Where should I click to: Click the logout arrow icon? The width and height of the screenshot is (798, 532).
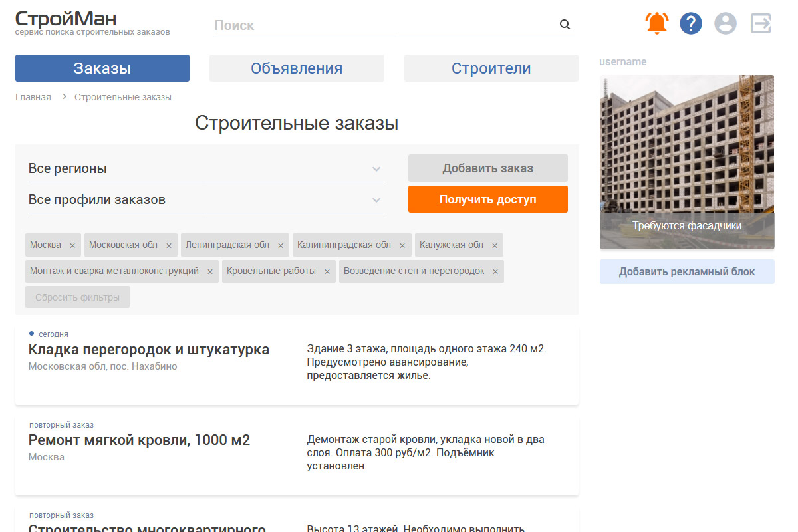tap(761, 24)
